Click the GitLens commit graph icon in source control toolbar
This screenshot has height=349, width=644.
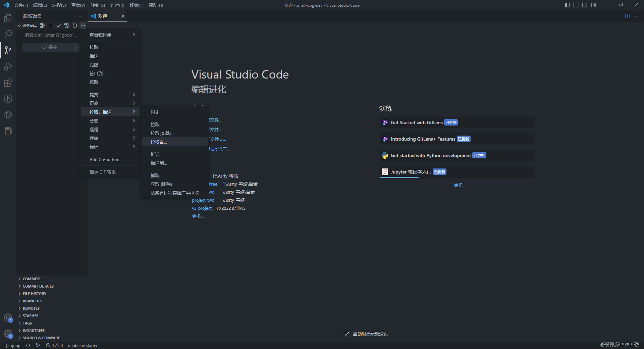coord(42,26)
